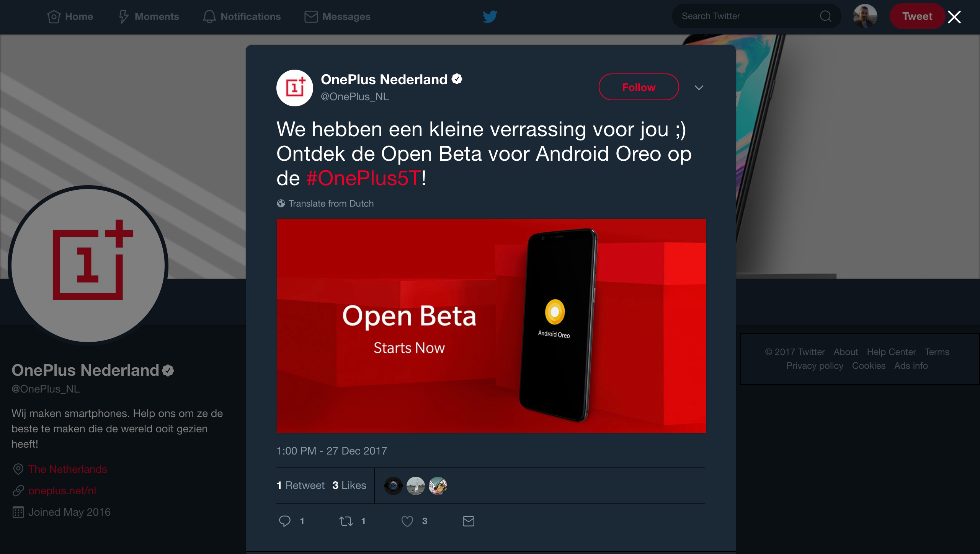Viewport: 980px width, 554px height.
Task: Click globe icon to translate tweet
Action: [281, 204]
